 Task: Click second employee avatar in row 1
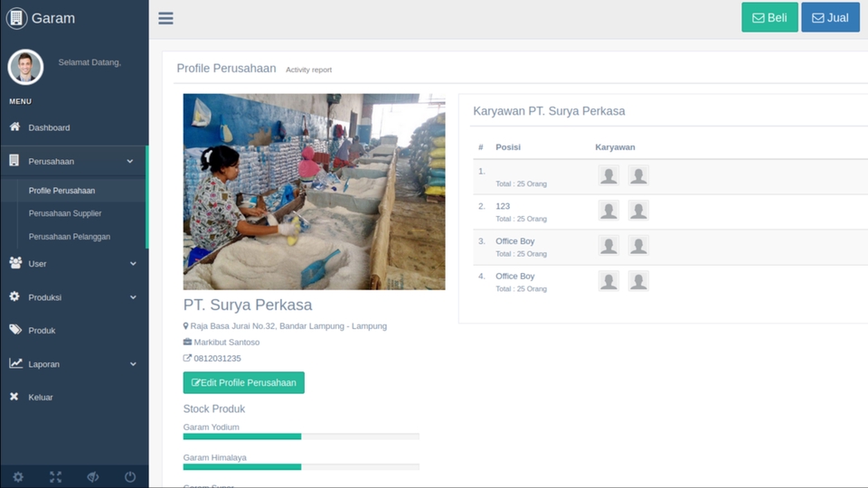638,175
